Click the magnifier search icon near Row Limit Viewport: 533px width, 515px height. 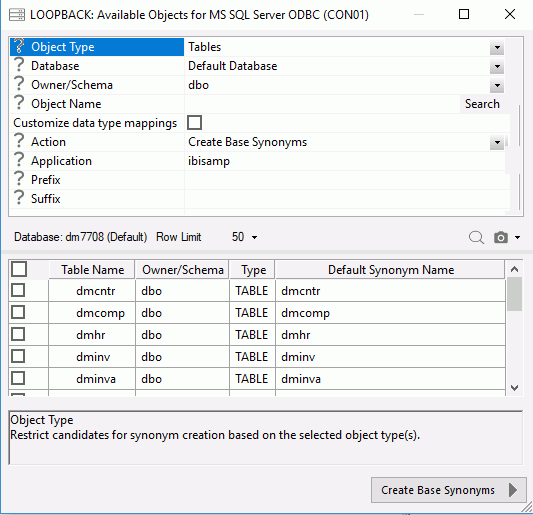[x=476, y=237]
